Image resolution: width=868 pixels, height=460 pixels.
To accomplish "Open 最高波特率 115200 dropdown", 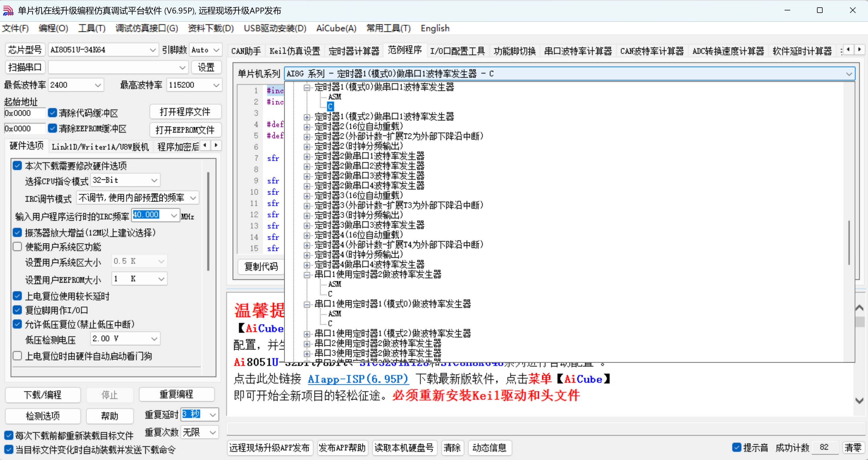I will (x=216, y=85).
